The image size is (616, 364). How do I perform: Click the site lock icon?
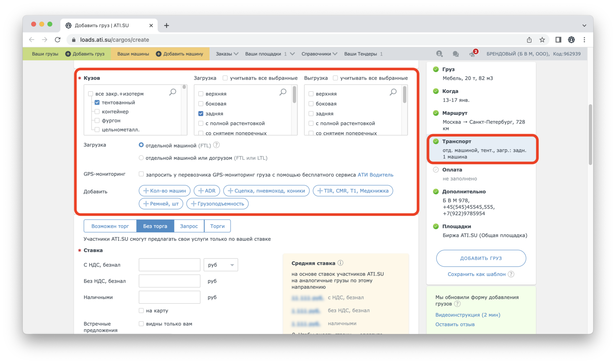(74, 40)
